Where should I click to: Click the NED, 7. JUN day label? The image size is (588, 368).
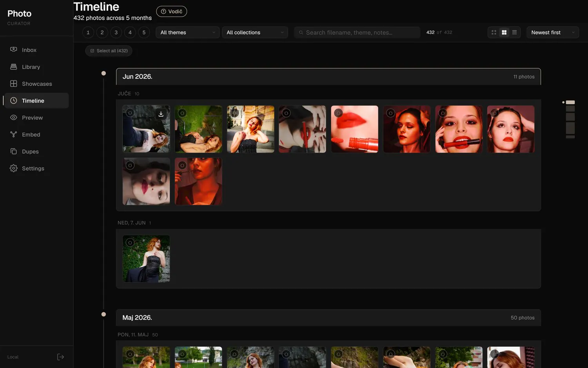[x=132, y=222]
